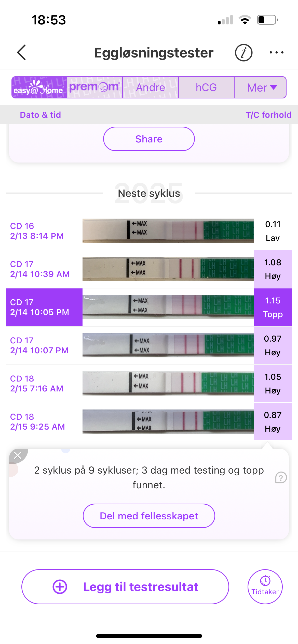Open the Tidtaker timer
Image resolution: width=298 pixels, height=644 pixels.
pos(265,587)
